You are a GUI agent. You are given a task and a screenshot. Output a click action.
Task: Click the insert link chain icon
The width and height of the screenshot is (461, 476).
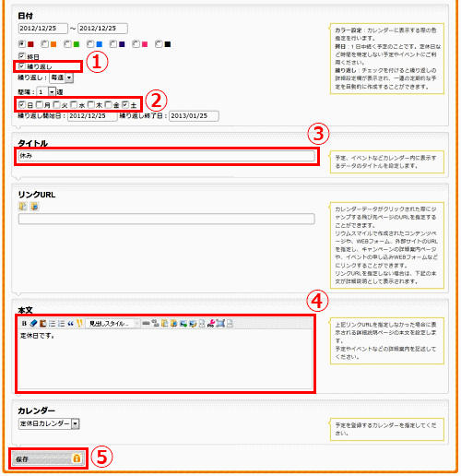tap(146, 323)
